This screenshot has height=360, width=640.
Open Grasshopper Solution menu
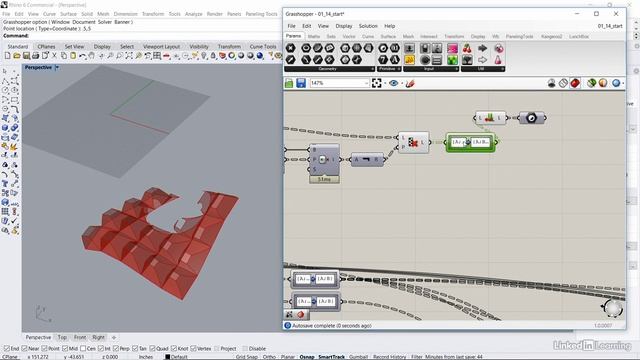(x=368, y=26)
